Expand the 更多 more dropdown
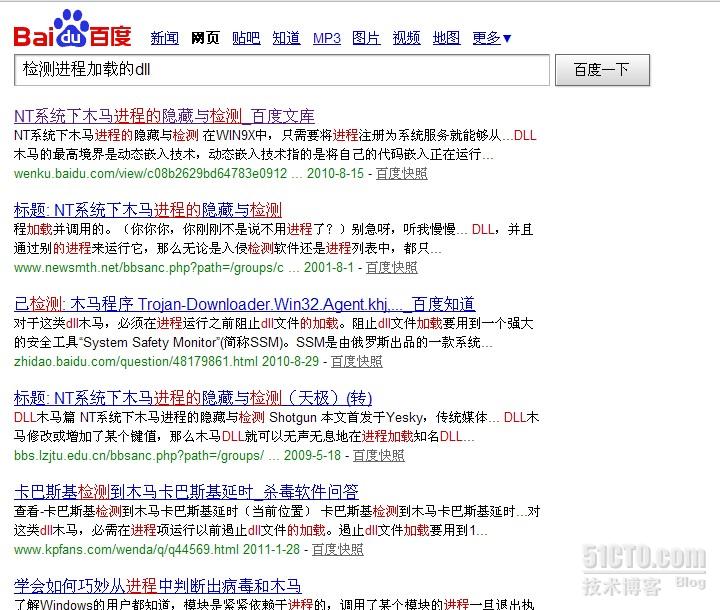This screenshot has height=610, width=720. coord(492,38)
